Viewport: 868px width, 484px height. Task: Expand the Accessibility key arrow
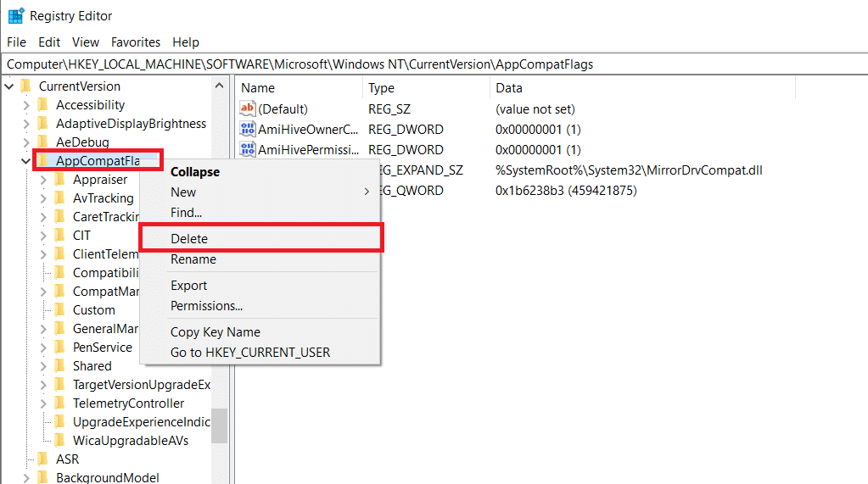26,105
